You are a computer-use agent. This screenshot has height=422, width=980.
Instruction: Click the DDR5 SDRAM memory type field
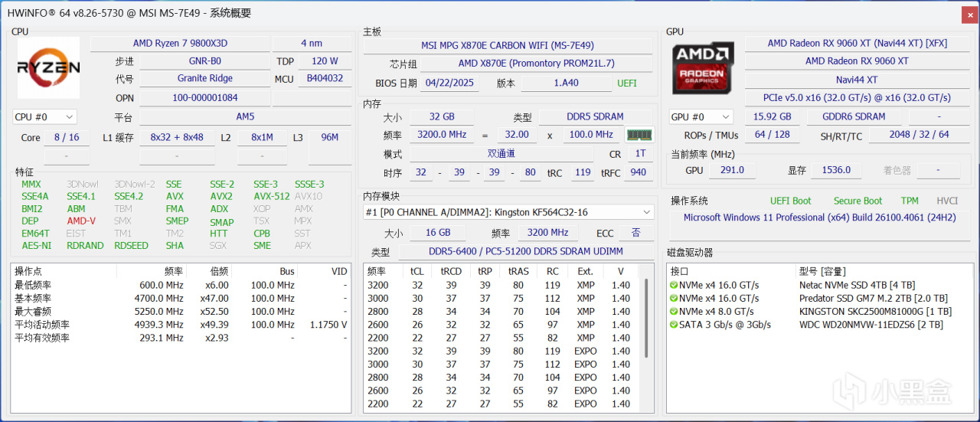pos(597,116)
